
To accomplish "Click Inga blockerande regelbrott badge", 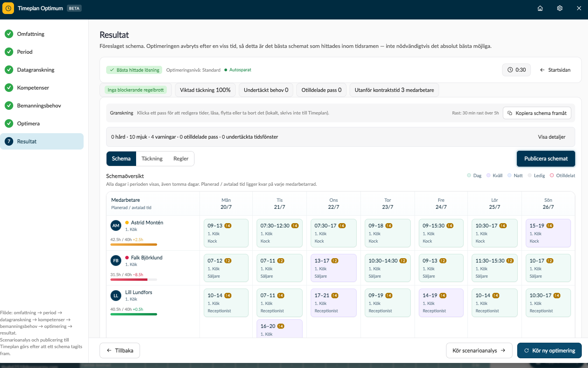I will coord(136,90).
